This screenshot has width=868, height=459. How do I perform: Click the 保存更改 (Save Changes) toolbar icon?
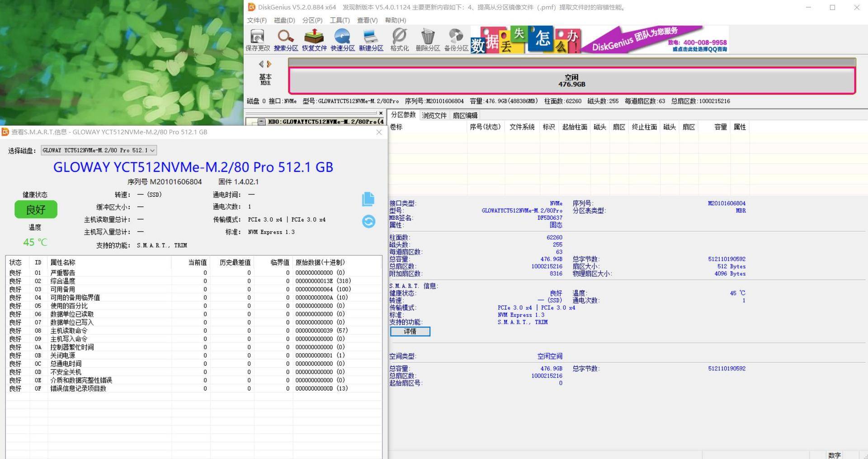click(x=257, y=39)
